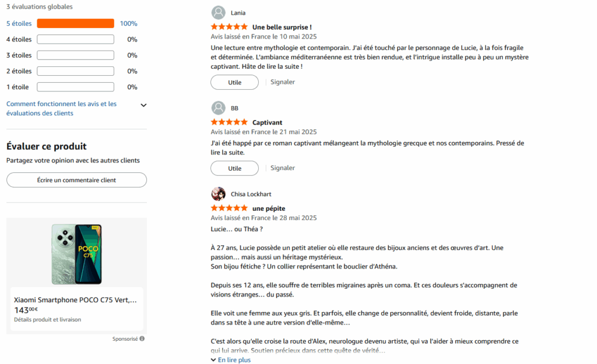Expand how reviews and ratings work chevron
597x364 pixels.
click(x=143, y=105)
